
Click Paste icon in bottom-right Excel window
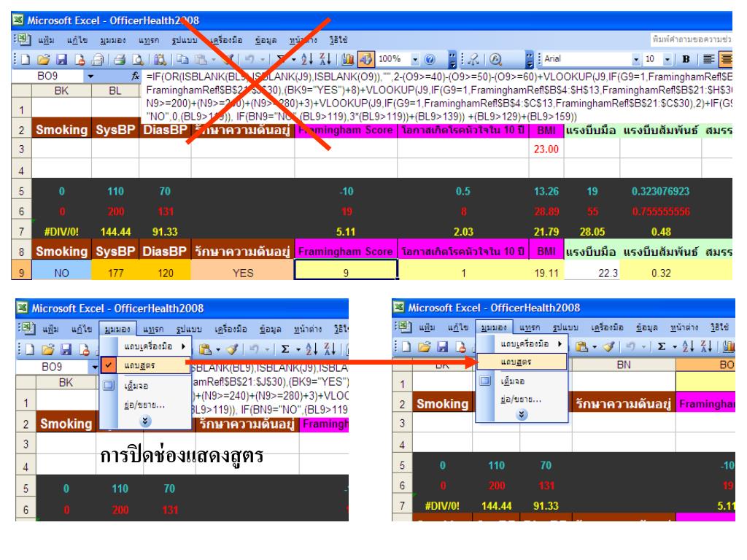coord(581,346)
